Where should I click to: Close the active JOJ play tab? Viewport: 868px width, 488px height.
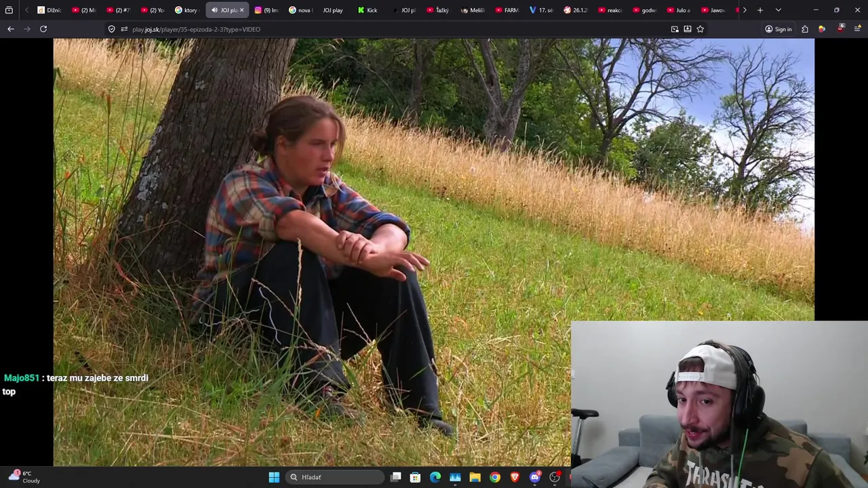click(x=241, y=10)
